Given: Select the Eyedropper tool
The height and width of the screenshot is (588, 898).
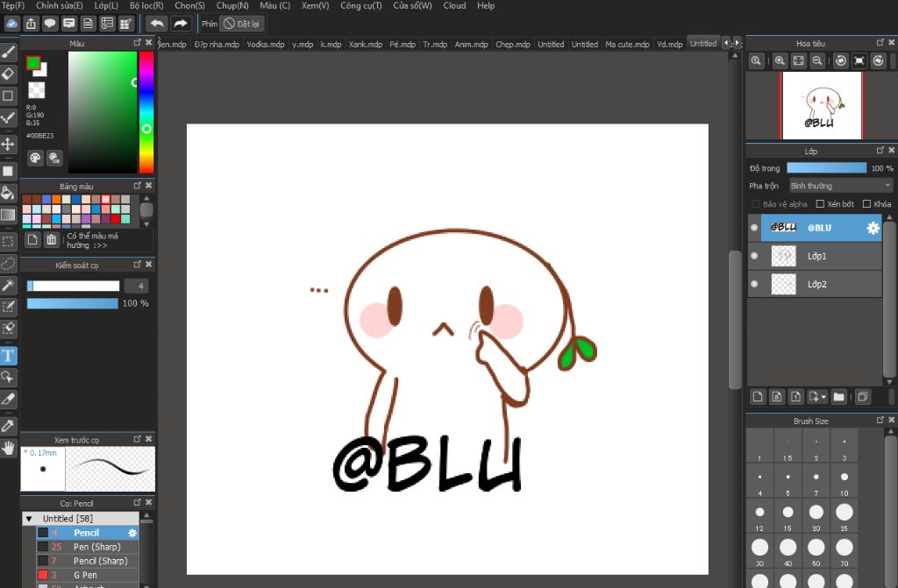Looking at the screenshot, I should click(8, 425).
